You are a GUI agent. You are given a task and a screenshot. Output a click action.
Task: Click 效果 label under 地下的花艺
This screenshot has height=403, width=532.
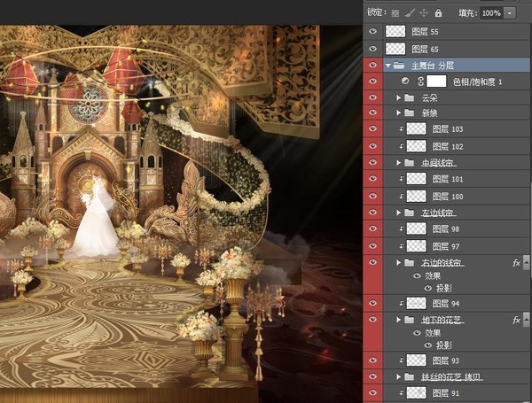tap(433, 333)
